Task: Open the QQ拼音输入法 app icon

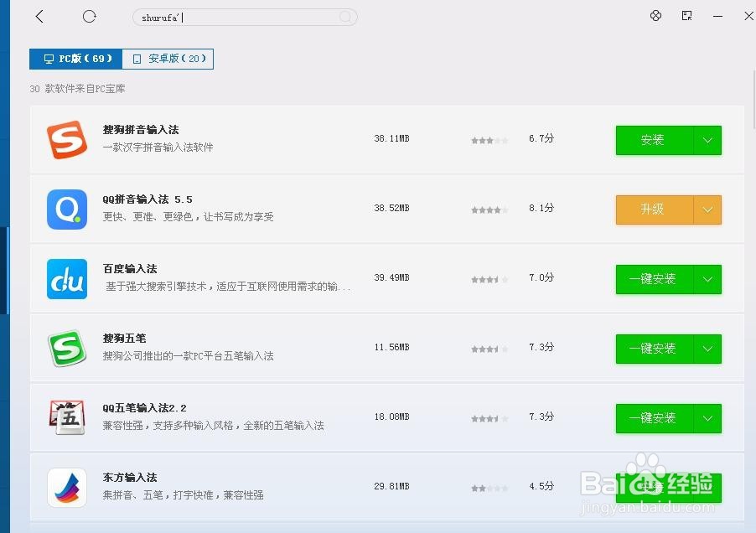Action: pyautogui.click(x=67, y=210)
